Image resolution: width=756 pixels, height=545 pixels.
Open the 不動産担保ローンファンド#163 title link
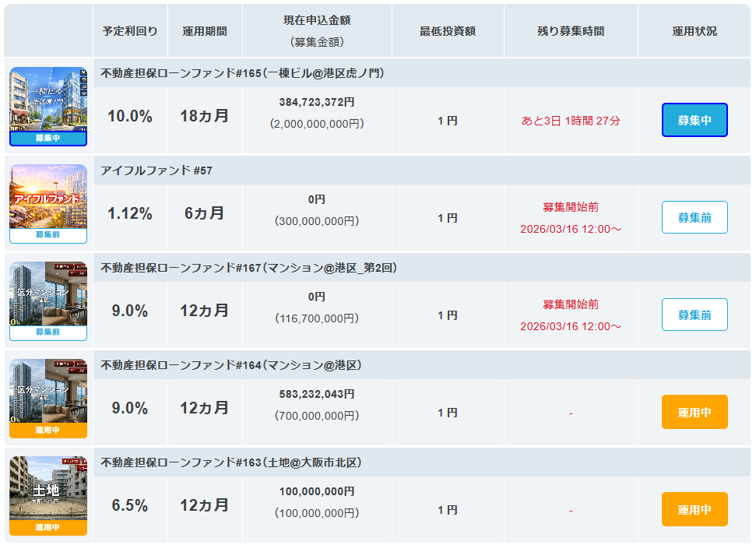coord(231,462)
